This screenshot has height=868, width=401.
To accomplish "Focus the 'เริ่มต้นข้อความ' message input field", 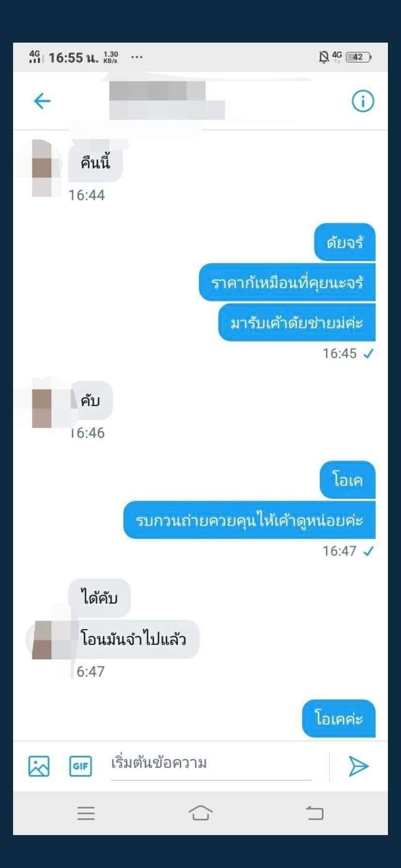I will pyautogui.click(x=211, y=764).
